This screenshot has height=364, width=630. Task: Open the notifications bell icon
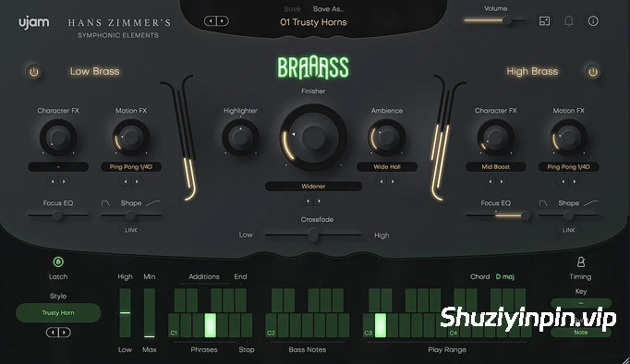(568, 21)
